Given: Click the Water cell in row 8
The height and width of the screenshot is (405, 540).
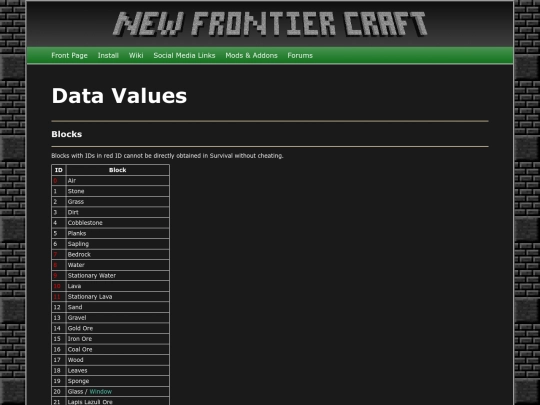Looking at the screenshot, I should (x=117, y=265).
